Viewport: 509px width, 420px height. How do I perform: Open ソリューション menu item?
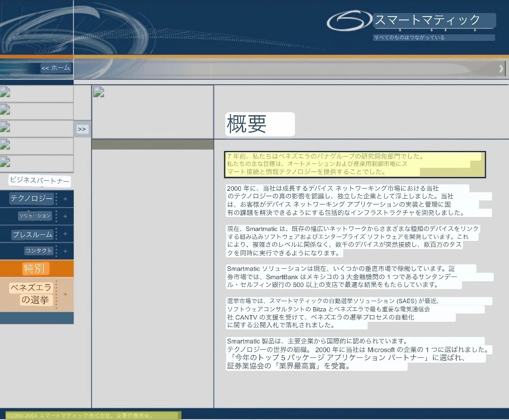point(35,216)
